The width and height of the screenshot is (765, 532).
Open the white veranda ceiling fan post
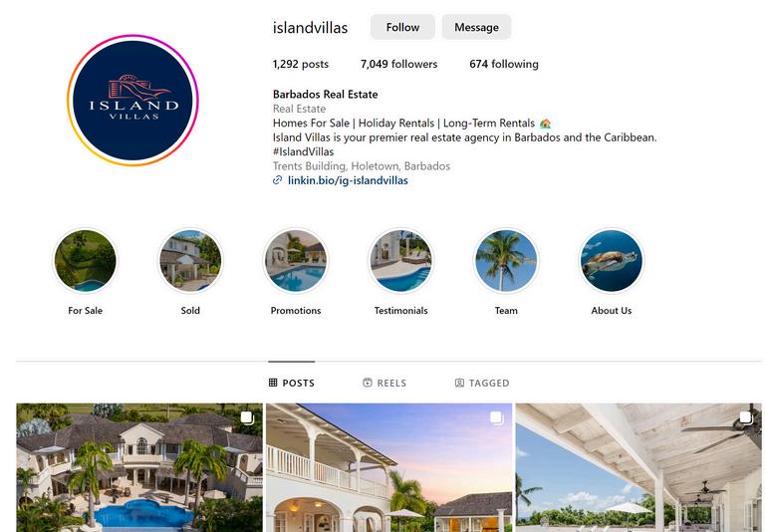[x=638, y=467]
